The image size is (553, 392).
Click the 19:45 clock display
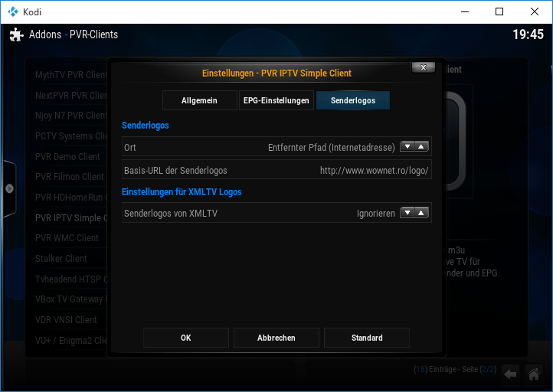pos(528,34)
